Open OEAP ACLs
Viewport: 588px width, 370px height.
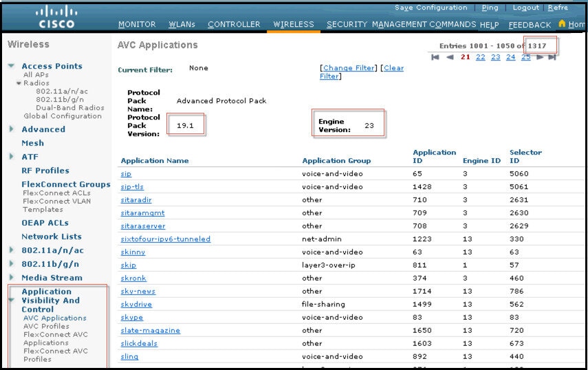[x=45, y=223]
